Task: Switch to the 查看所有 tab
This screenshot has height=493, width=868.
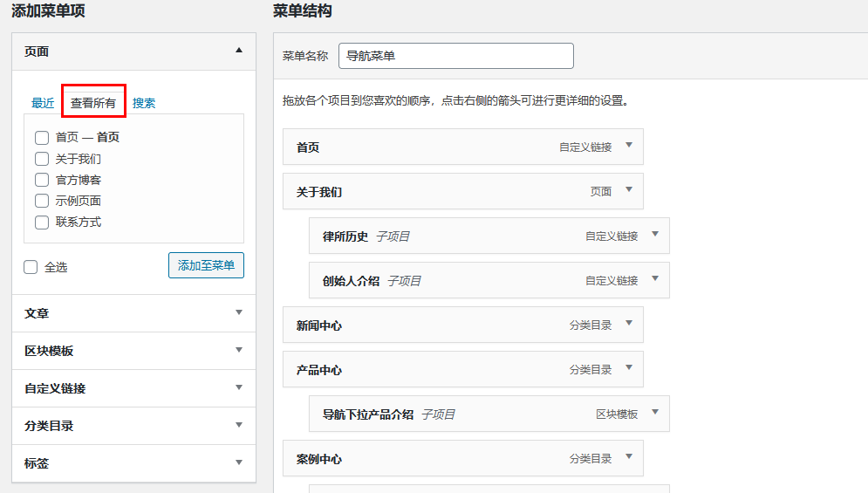Action: 93,103
